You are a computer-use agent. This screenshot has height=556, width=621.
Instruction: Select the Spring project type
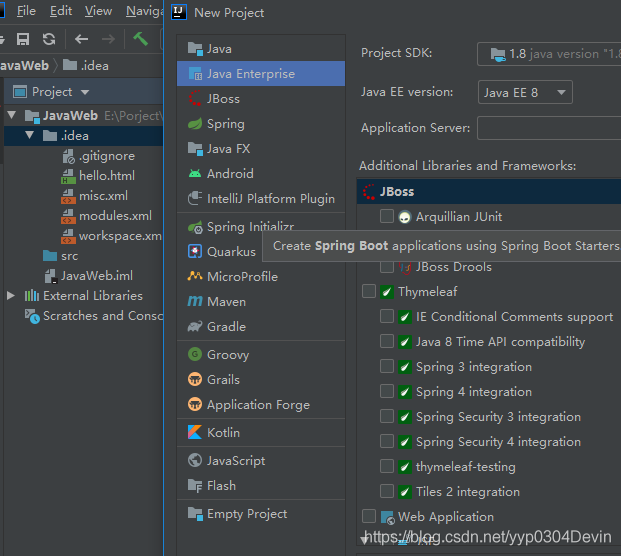pyautogui.click(x=225, y=124)
